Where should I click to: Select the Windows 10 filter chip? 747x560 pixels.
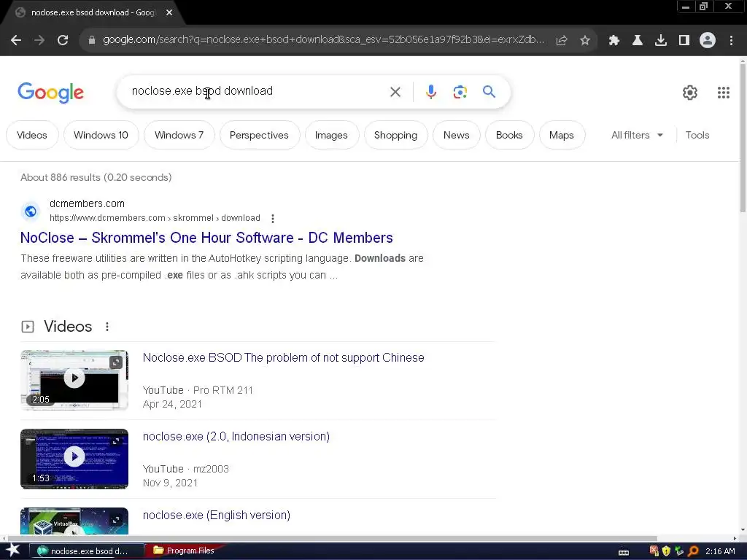coord(101,135)
